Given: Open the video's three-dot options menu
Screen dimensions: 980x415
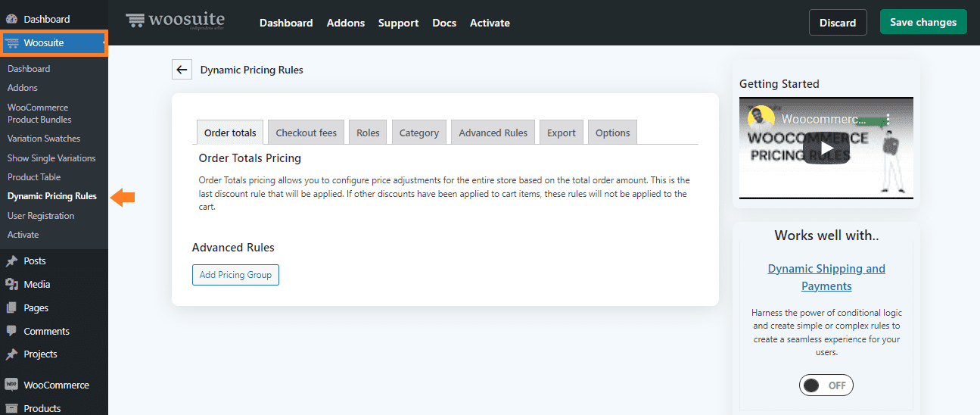Looking at the screenshot, I should (x=888, y=119).
